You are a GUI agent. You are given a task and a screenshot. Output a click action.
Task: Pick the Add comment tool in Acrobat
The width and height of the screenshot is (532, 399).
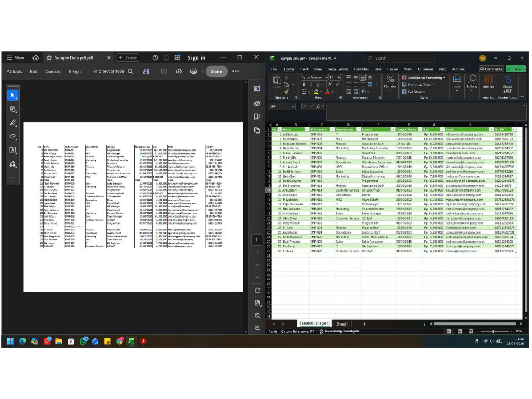[x=13, y=109]
